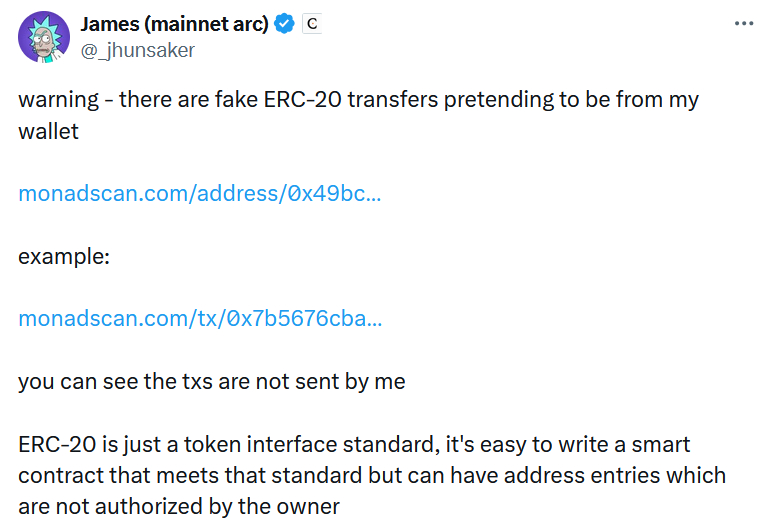Click "you can see the txs" sentence

pos(116,382)
